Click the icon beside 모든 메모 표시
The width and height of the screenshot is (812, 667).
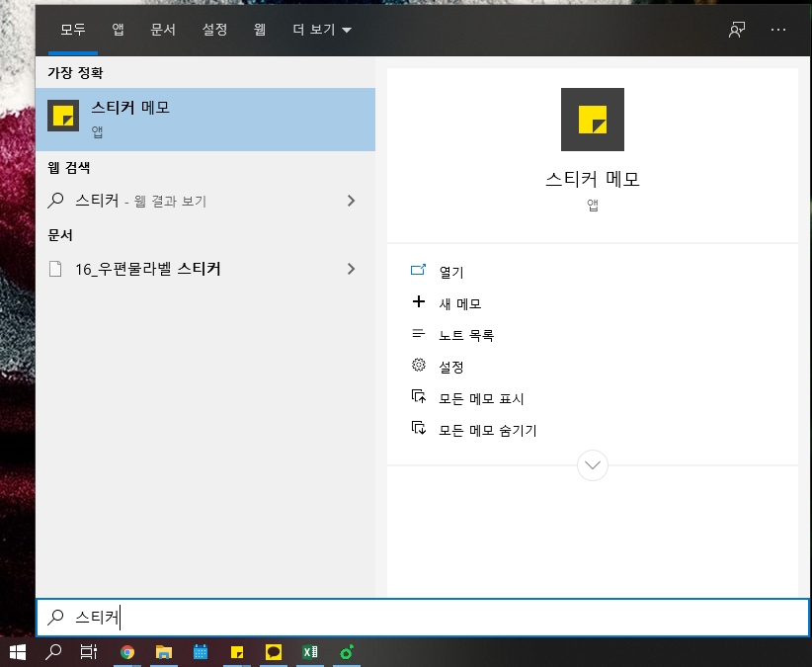419,396
